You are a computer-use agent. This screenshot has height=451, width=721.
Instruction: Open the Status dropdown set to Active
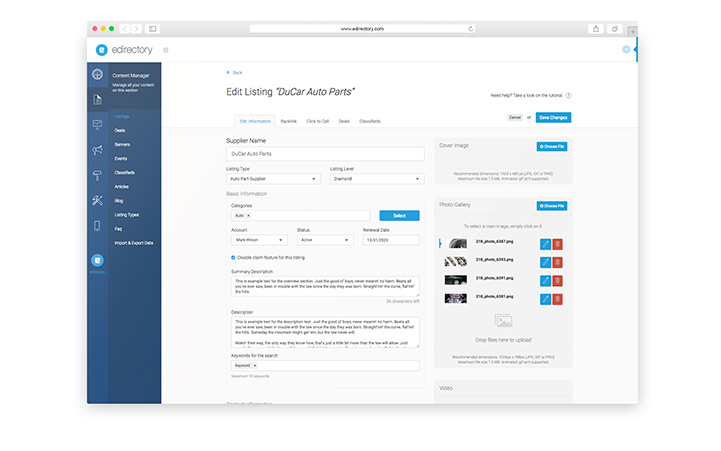pos(325,240)
